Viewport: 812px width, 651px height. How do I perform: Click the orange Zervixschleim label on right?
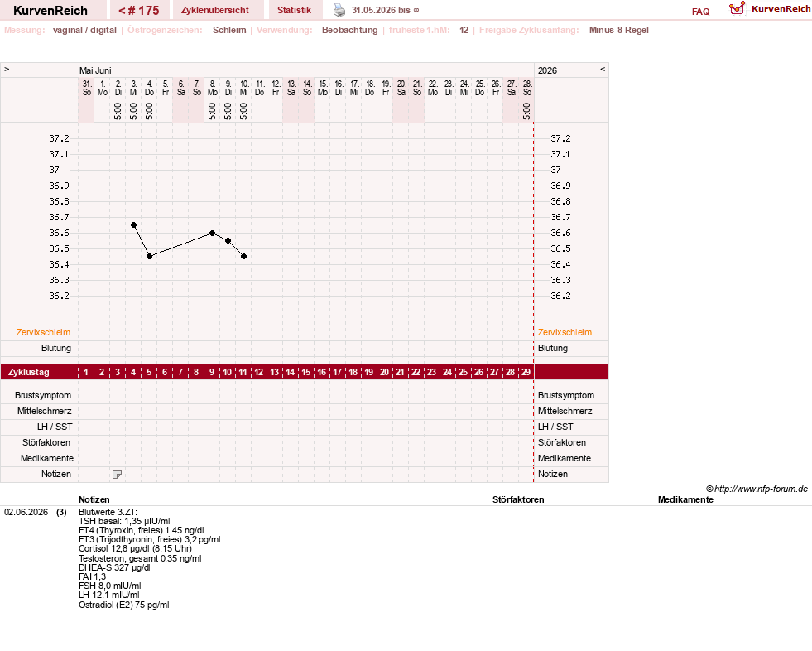click(x=565, y=333)
